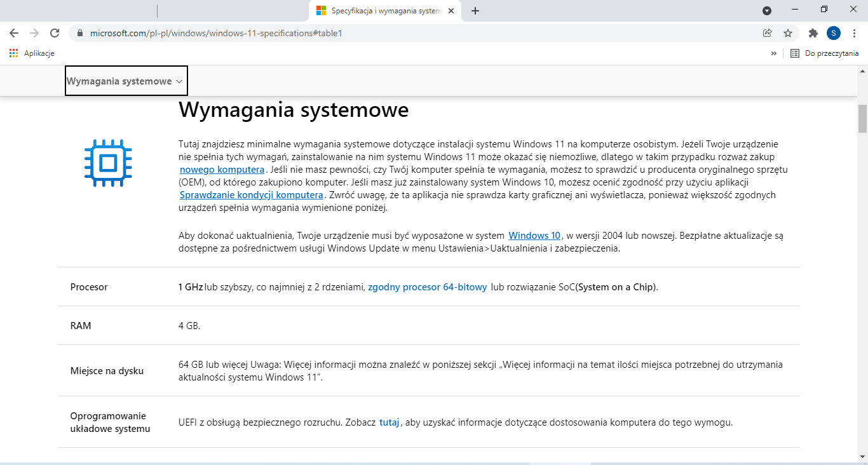
Task: Open the Chrome three-dot menu
Action: (x=855, y=33)
